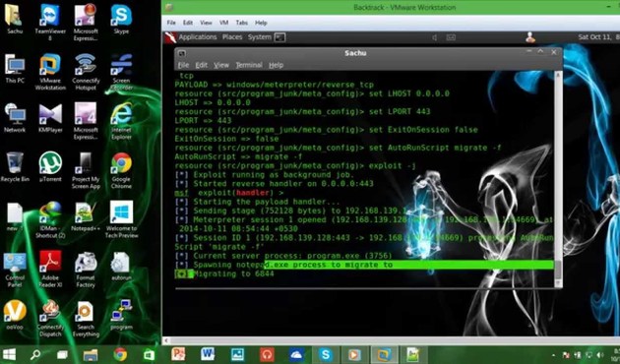
Task: Click the taskbar Search magnifier
Action: point(35,354)
